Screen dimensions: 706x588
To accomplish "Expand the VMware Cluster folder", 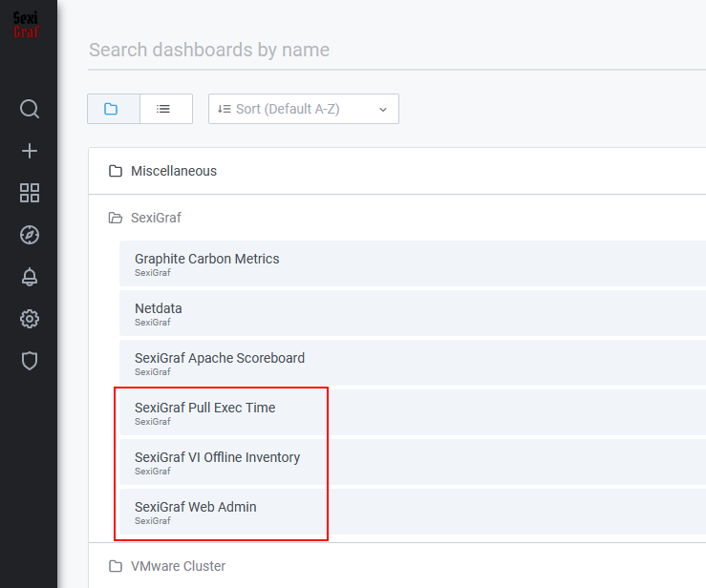I will [397, 566].
